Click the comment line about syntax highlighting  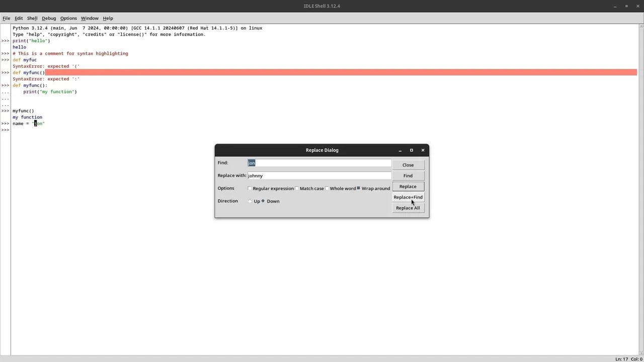(70, 53)
